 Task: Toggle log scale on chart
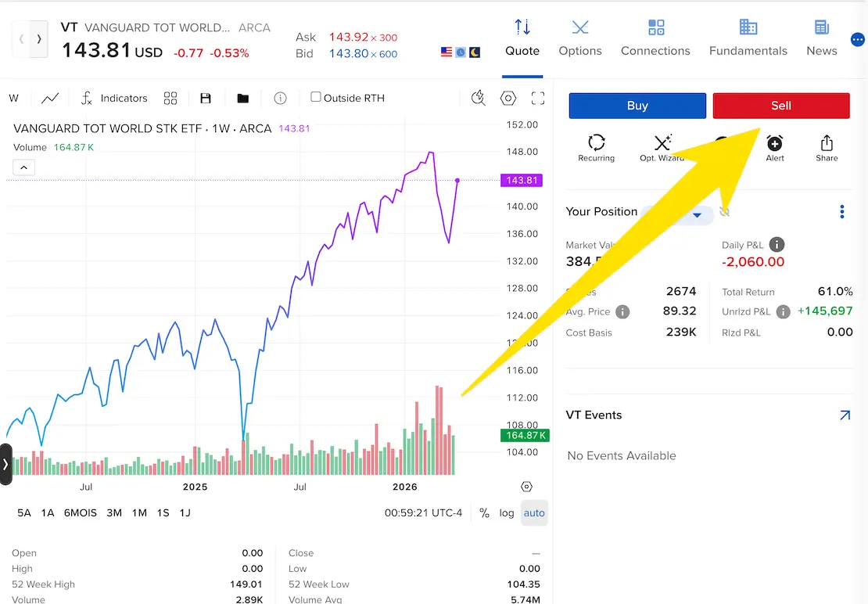[507, 513]
